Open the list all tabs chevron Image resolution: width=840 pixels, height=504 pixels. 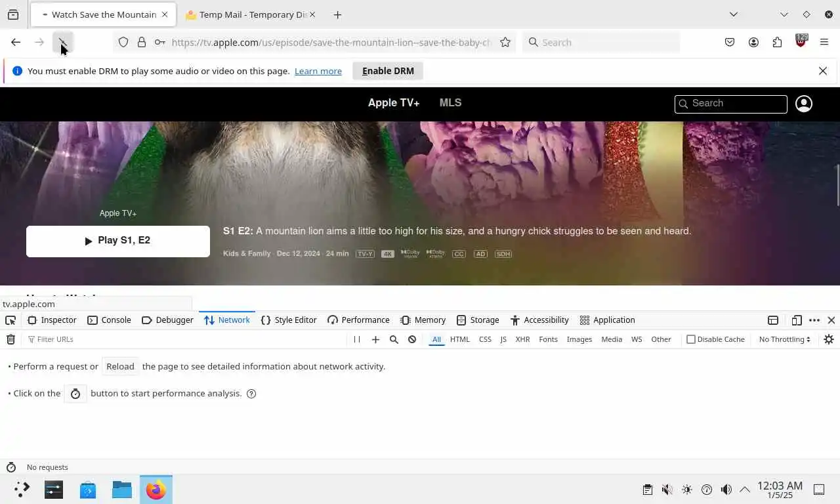click(734, 14)
